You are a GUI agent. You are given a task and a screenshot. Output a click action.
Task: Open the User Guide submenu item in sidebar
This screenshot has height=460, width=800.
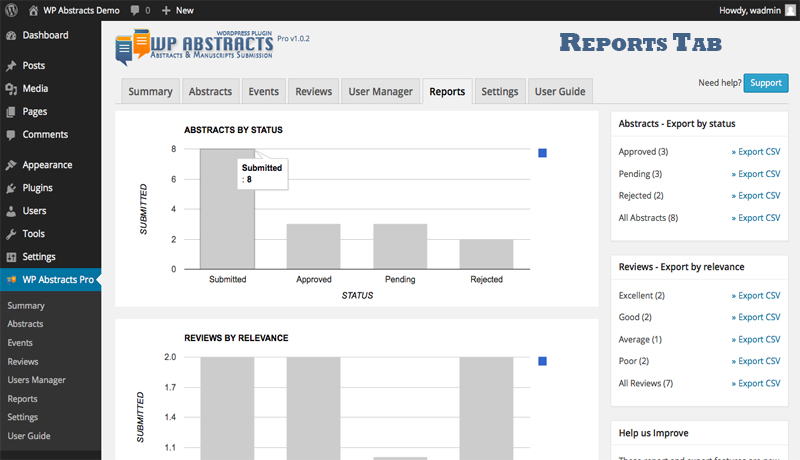(29, 436)
